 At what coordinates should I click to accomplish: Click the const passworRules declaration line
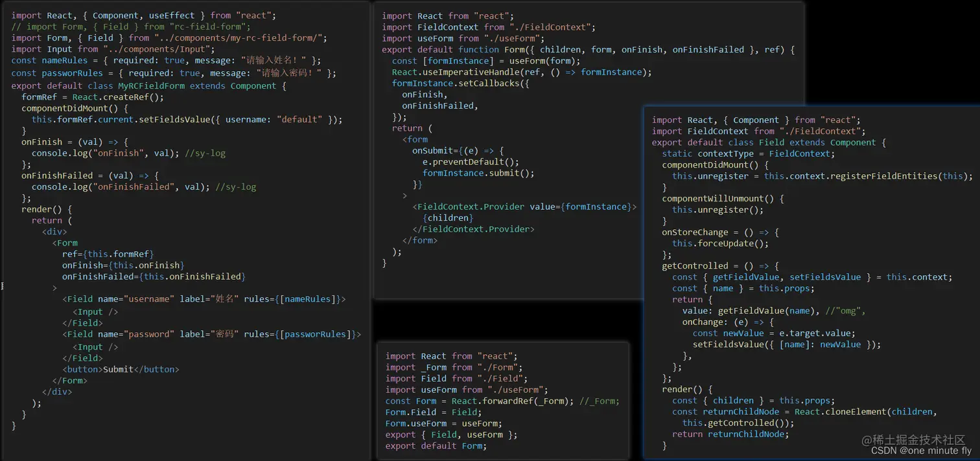pos(174,73)
